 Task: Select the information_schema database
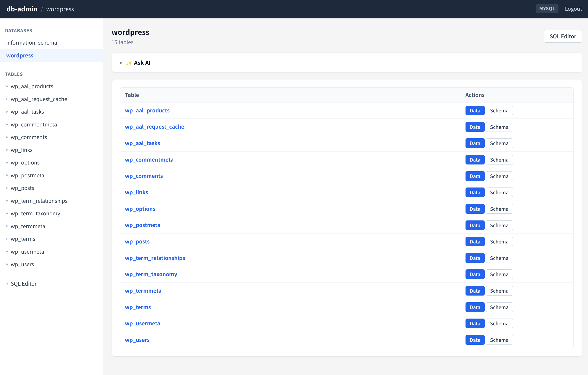tap(32, 42)
